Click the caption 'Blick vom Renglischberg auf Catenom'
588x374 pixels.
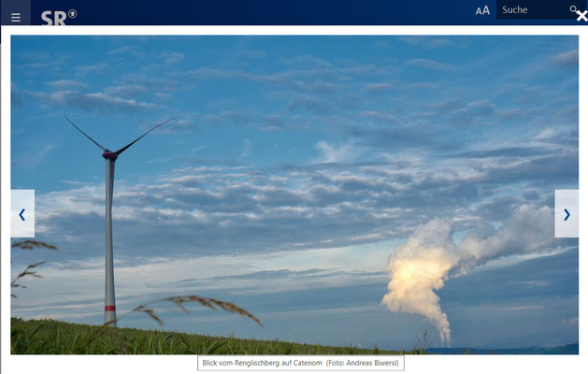click(x=262, y=363)
